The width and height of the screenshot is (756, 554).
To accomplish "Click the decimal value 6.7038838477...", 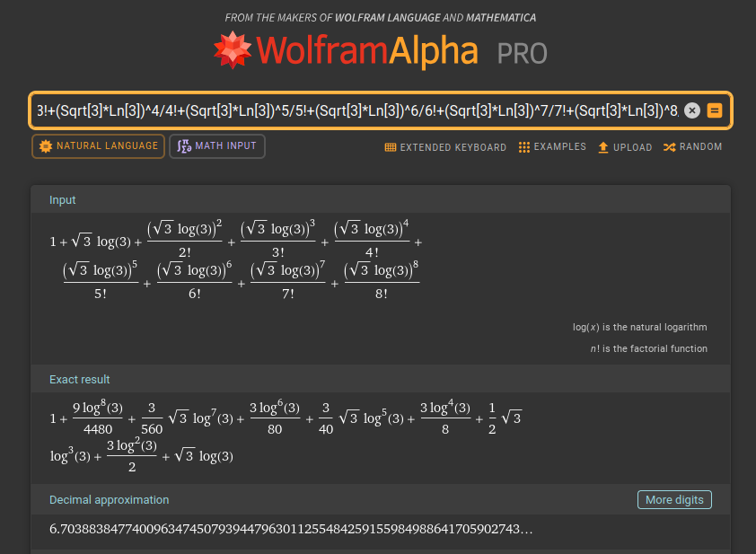I will [291, 530].
